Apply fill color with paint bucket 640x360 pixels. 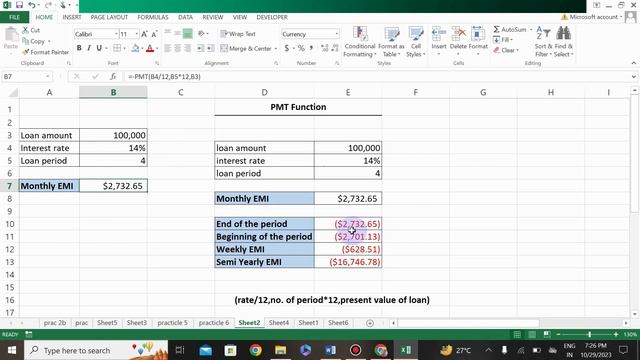pos(135,48)
